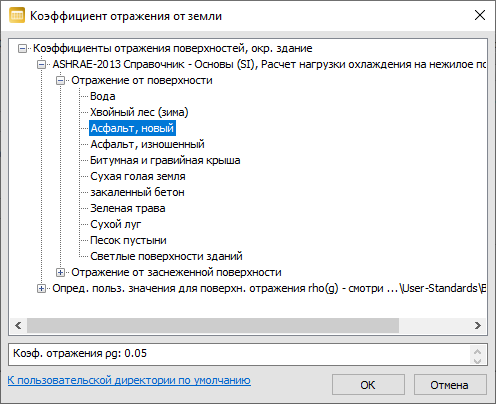496x404 pixels.
Task: Select 'Сухая голая земля' item
Action: point(138,176)
